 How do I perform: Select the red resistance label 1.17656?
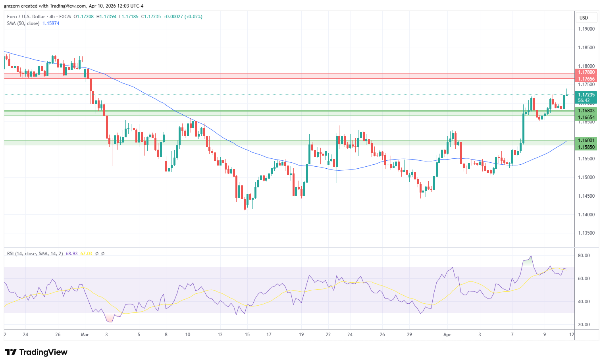click(x=586, y=79)
